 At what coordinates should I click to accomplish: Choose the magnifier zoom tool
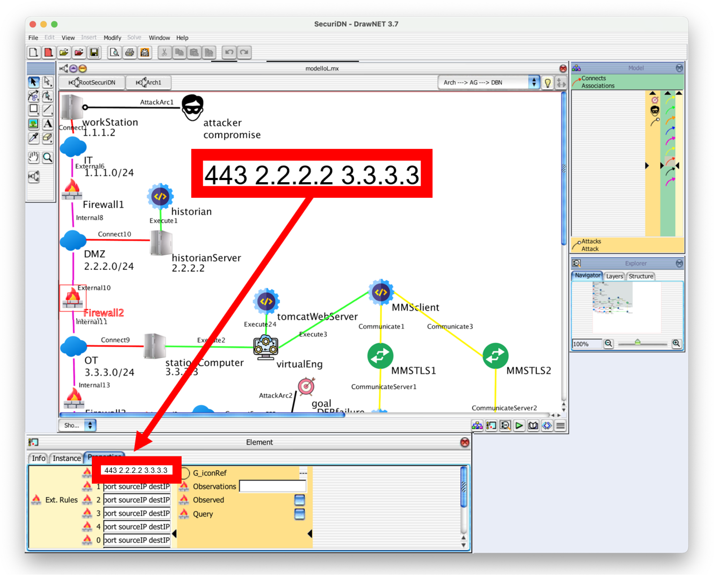click(x=48, y=158)
